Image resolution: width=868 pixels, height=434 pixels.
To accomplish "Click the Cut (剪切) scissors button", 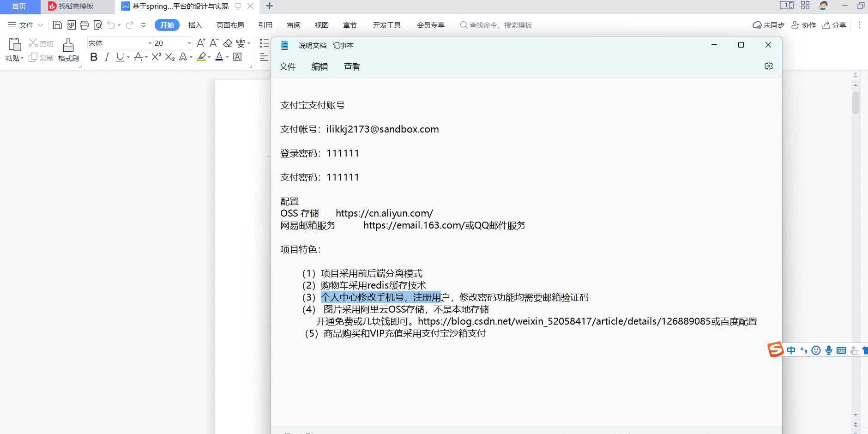I will (x=41, y=43).
